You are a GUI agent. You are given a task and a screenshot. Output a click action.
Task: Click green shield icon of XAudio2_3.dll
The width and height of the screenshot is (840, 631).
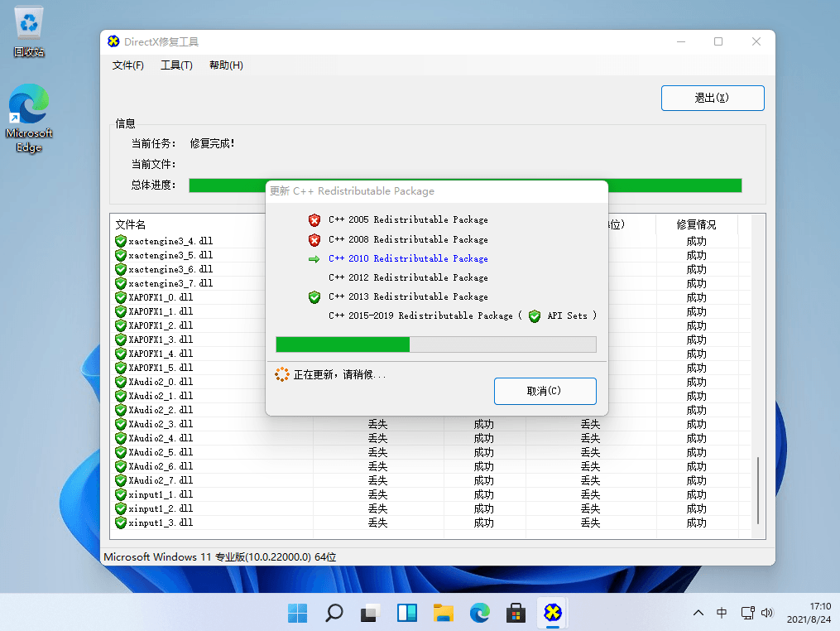pyautogui.click(x=121, y=424)
